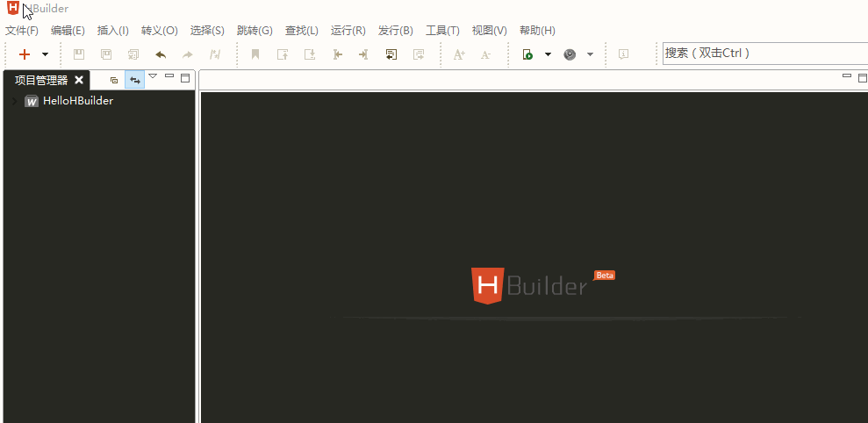868x423 pixels.
Task: Click the round grey browser icon
Action: [570, 54]
